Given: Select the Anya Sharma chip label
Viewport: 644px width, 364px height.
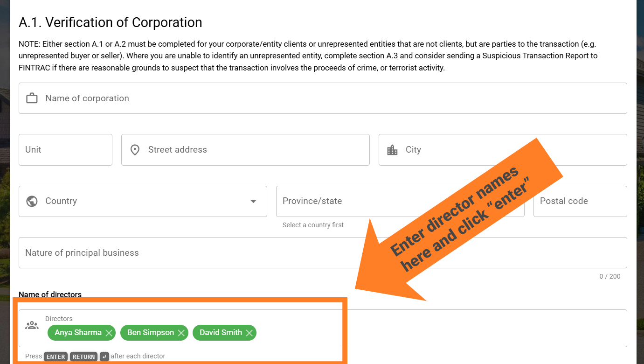Looking at the screenshot, I should click(x=78, y=333).
